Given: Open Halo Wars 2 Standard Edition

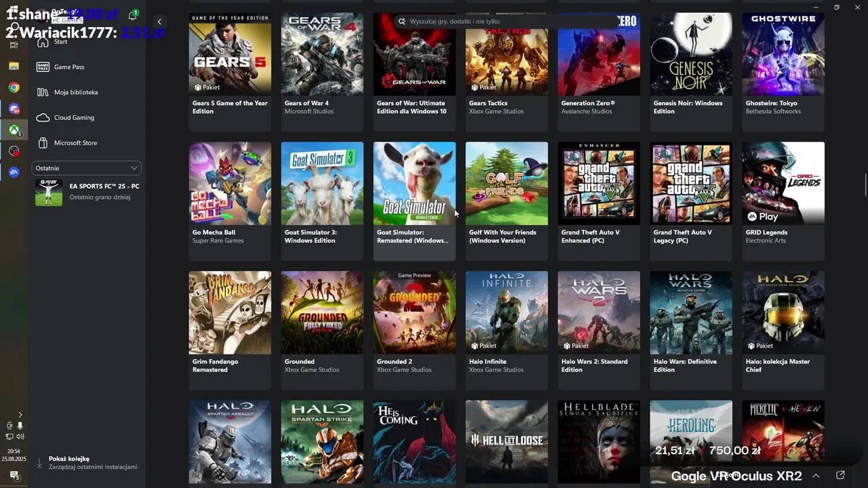Looking at the screenshot, I should point(599,330).
